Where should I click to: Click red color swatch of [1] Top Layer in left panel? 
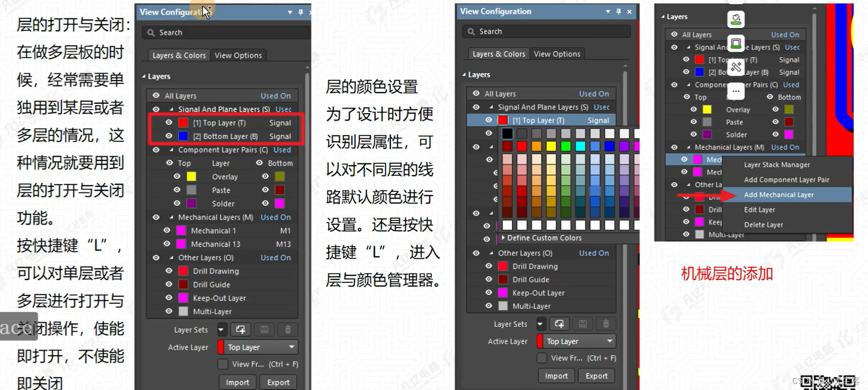coord(183,123)
